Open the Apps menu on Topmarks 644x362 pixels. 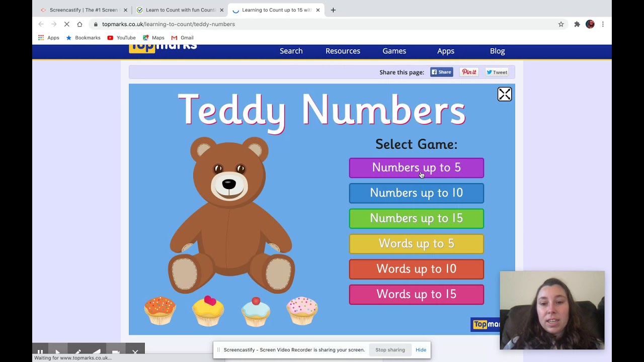tap(446, 51)
